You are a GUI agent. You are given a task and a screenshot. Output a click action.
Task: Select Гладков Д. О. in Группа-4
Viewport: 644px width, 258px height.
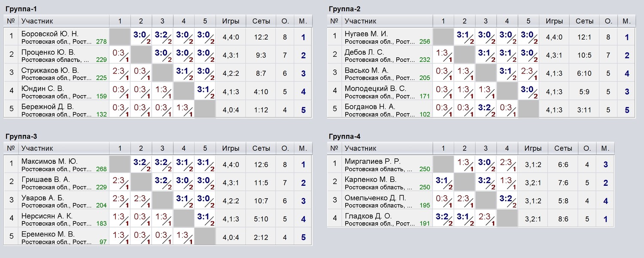coord(368,216)
